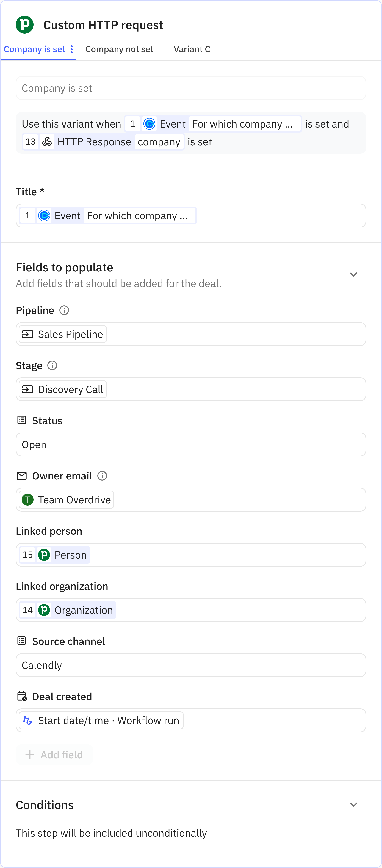Open the Company is set tab options menu
Image resolution: width=382 pixels, height=868 pixels.
(71, 50)
